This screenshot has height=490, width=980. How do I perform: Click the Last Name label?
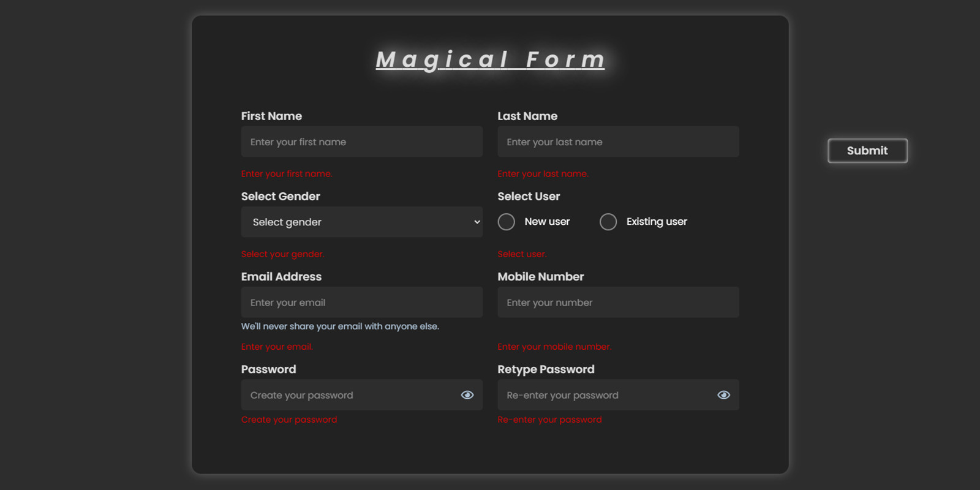[x=527, y=116]
